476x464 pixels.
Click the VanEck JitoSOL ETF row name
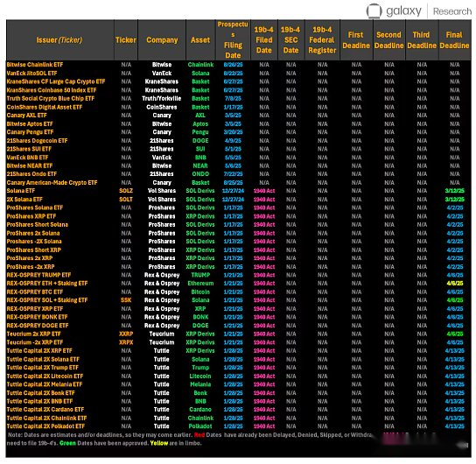click(x=31, y=74)
